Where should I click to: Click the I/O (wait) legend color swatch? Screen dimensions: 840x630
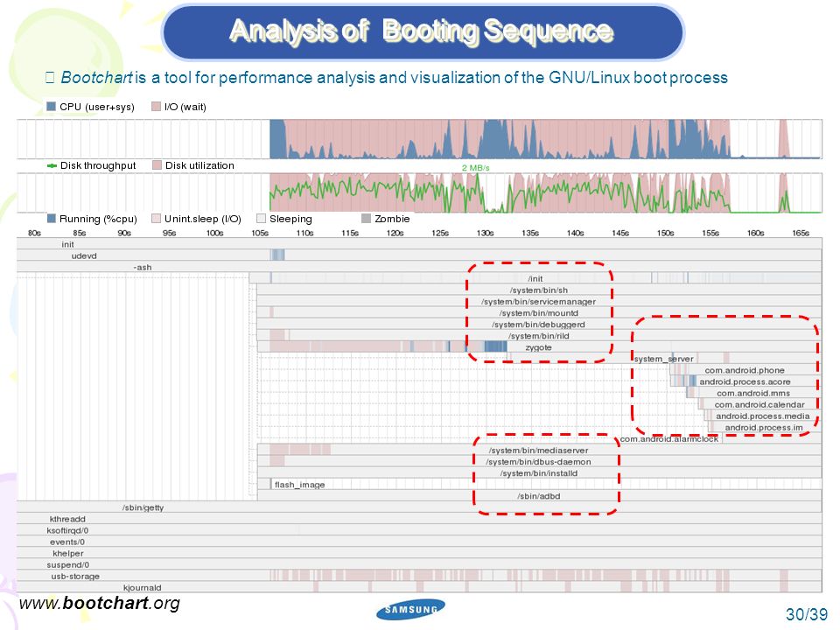[156, 106]
